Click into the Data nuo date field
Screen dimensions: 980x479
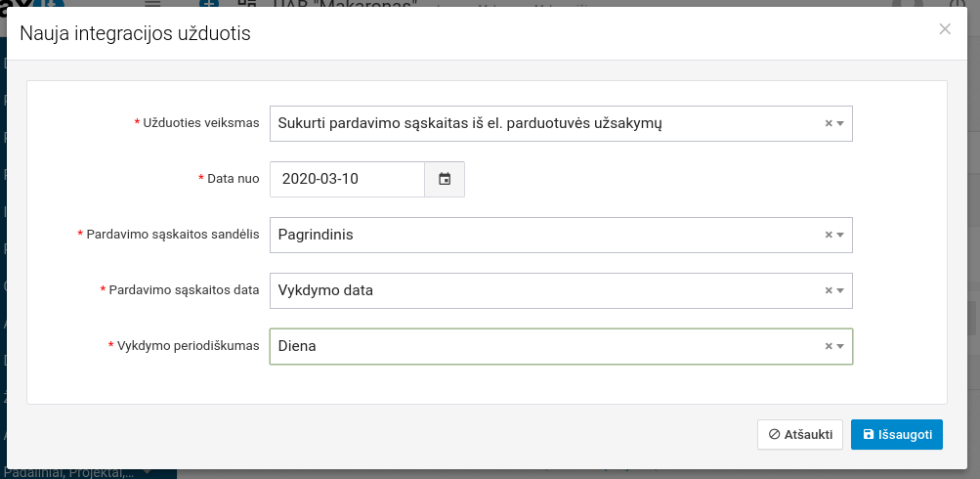(x=347, y=179)
